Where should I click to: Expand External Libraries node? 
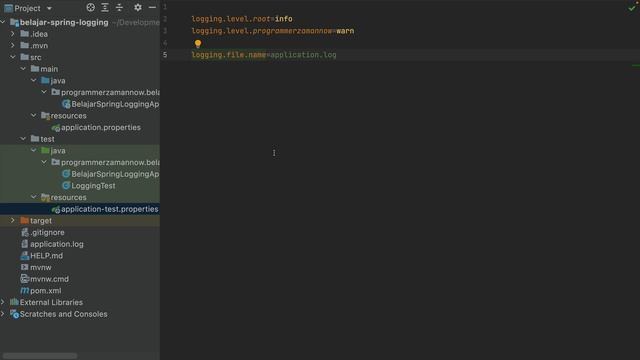point(3,302)
